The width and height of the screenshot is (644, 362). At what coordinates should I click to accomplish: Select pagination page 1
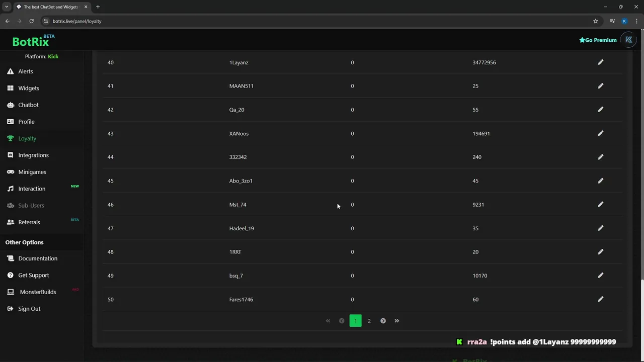[x=355, y=321]
